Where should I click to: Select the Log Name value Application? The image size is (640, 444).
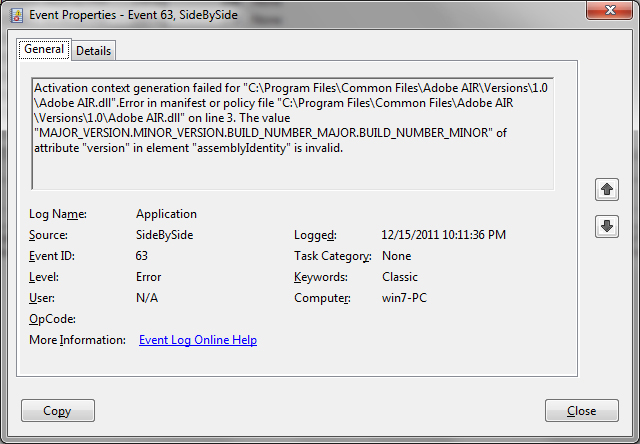click(x=166, y=214)
